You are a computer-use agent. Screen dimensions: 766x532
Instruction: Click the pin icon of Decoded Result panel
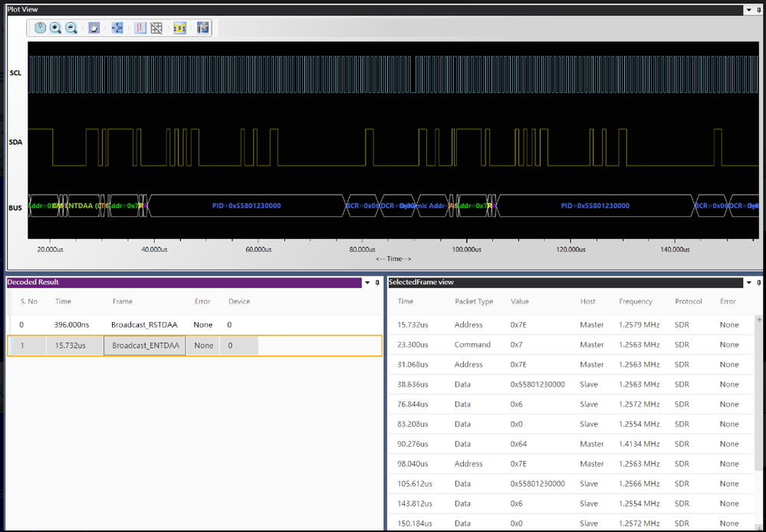click(x=377, y=282)
